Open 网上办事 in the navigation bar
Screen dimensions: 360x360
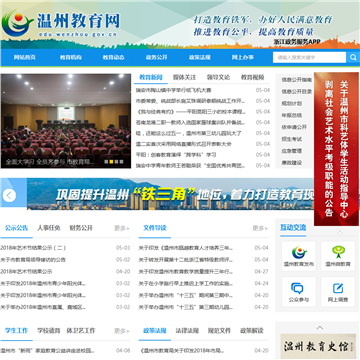tap(243, 57)
